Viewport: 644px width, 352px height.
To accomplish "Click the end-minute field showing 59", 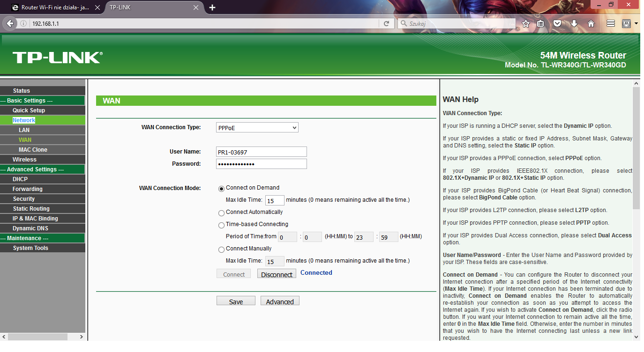I will (x=389, y=237).
